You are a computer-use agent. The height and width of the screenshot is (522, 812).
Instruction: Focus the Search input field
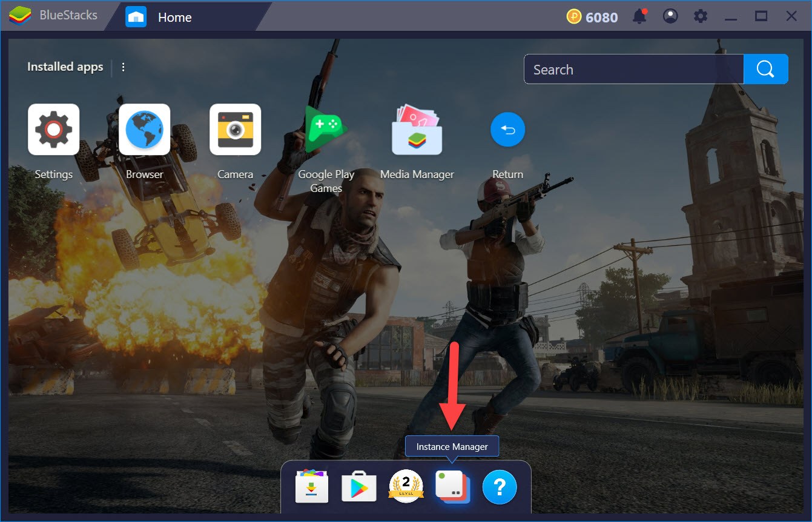(x=633, y=69)
